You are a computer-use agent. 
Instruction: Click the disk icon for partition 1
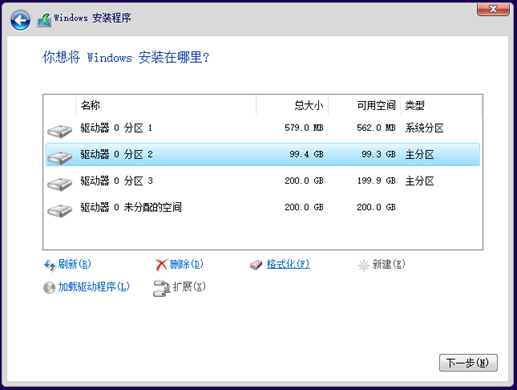tap(59, 131)
